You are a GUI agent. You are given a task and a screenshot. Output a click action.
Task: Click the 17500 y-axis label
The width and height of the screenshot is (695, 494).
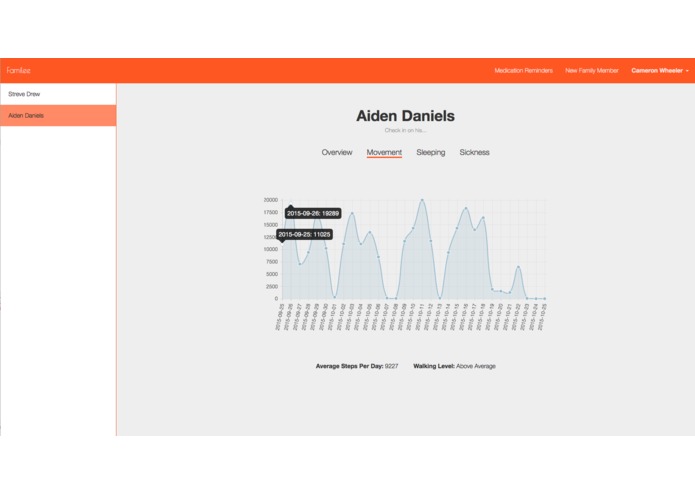[271, 213]
